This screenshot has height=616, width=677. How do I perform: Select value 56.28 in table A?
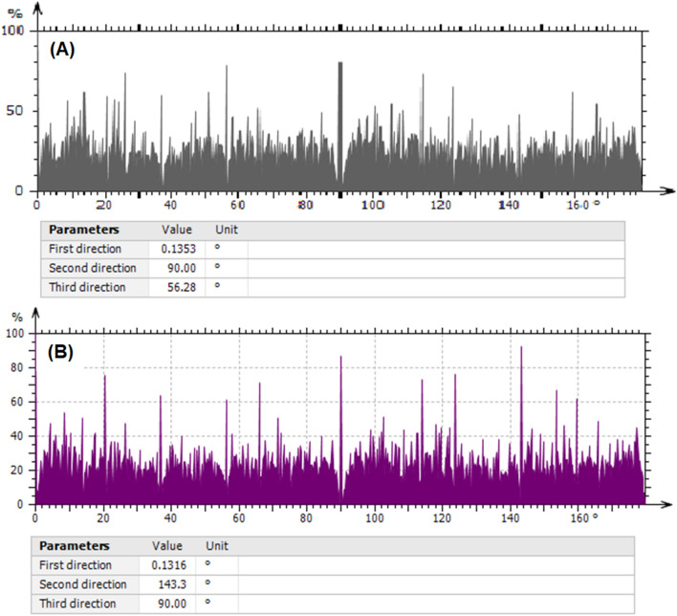coord(182,287)
